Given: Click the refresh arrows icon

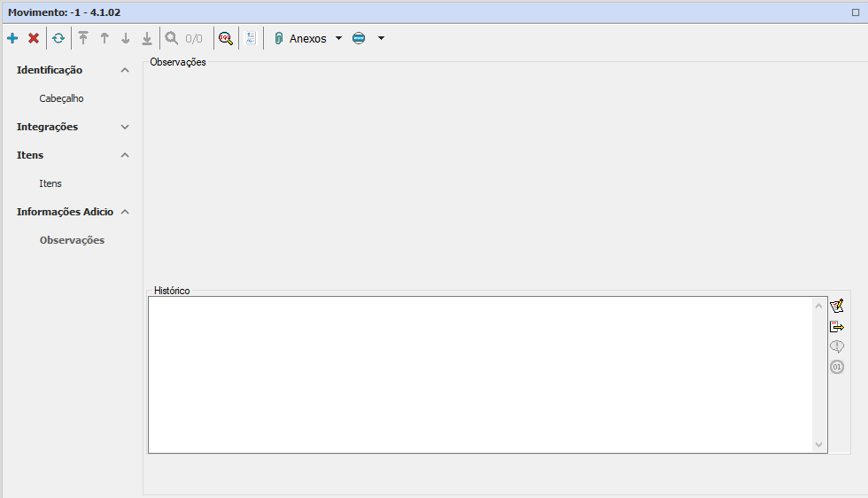Looking at the screenshot, I should tap(58, 38).
